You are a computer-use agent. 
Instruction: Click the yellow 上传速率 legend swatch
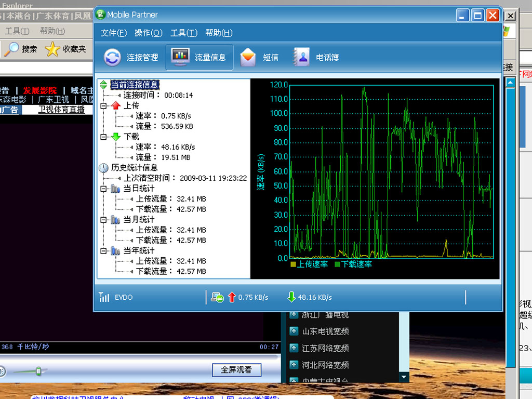(x=294, y=264)
